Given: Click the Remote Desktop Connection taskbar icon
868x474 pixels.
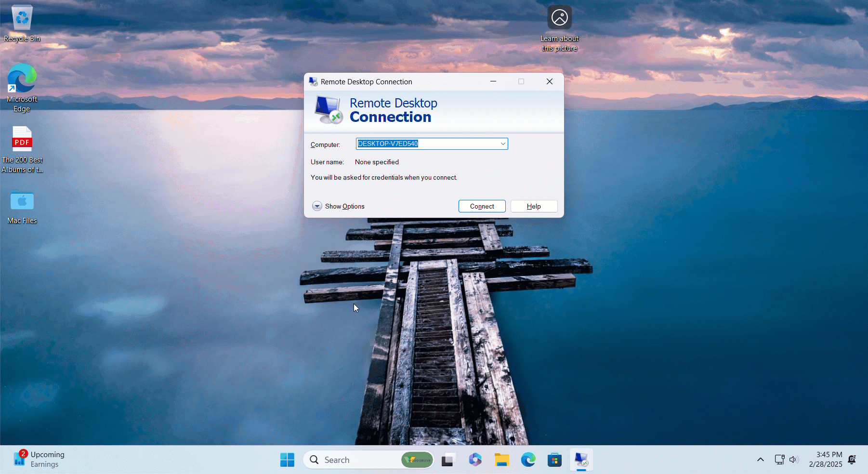Looking at the screenshot, I should [x=581, y=460].
